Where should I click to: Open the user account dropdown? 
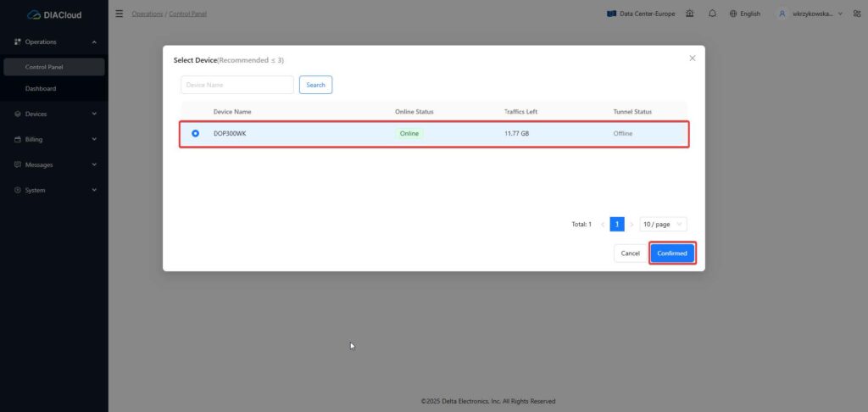click(810, 14)
